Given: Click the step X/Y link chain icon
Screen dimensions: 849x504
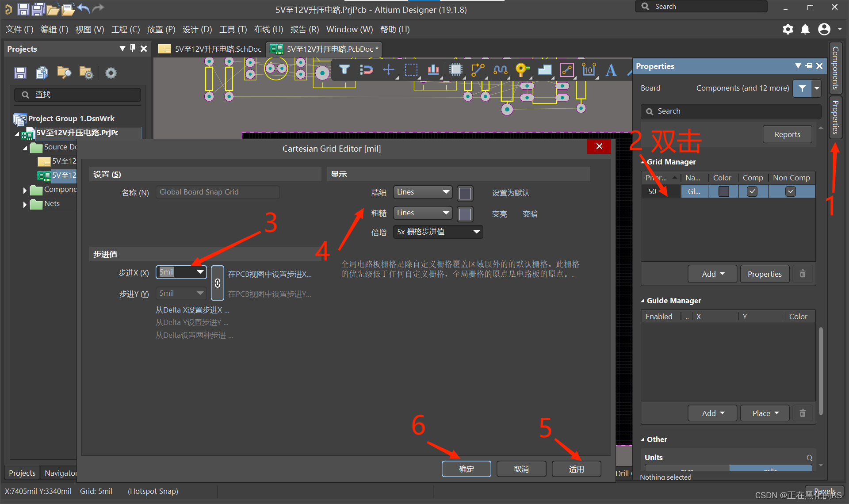Looking at the screenshot, I should pyautogui.click(x=218, y=283).
